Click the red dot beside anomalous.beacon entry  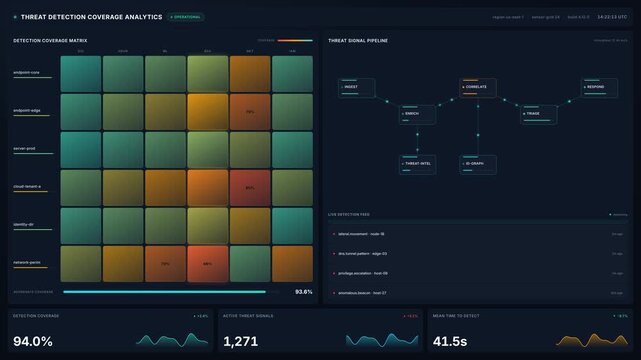click(334, 293)
